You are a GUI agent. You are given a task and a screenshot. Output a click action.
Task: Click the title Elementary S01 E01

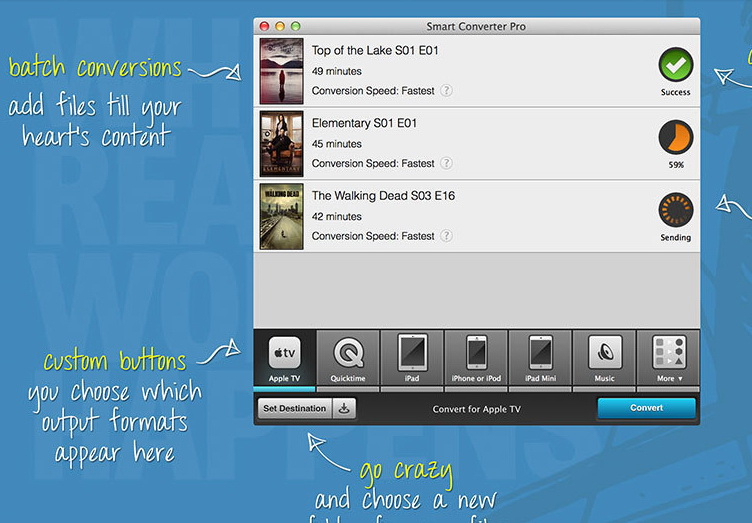tap(364, 123)
